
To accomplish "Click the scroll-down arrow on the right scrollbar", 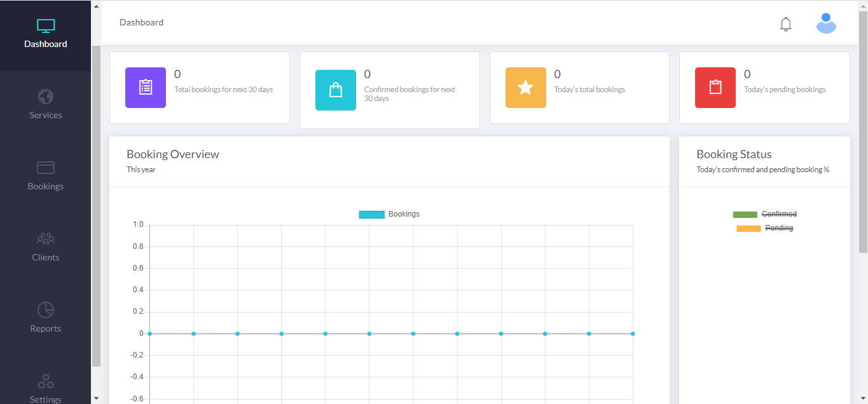I will pyautogui.click(x=864, y=400).
